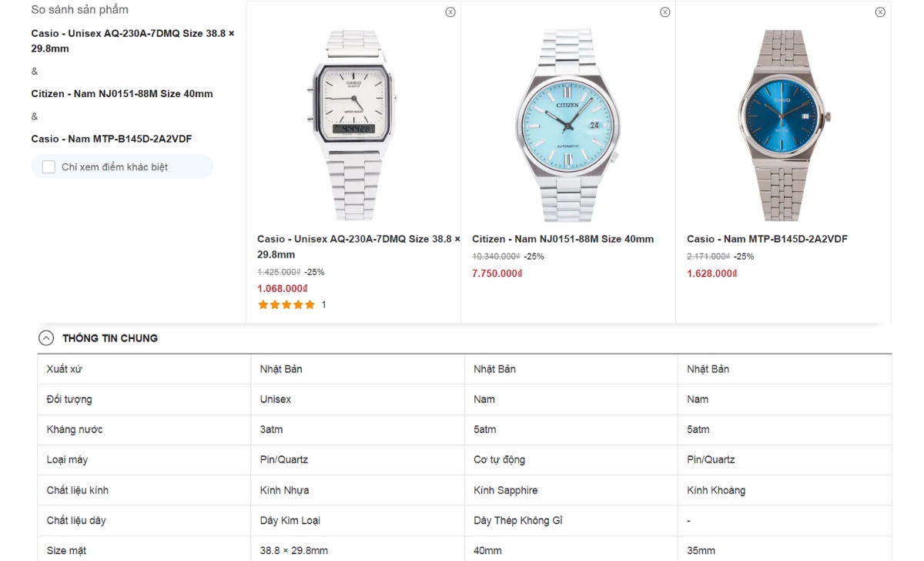This screenshot has width=924, height=561.
Task: Click the five-star rating of Casio AQ-230A
Action: (x=286, y=305)
